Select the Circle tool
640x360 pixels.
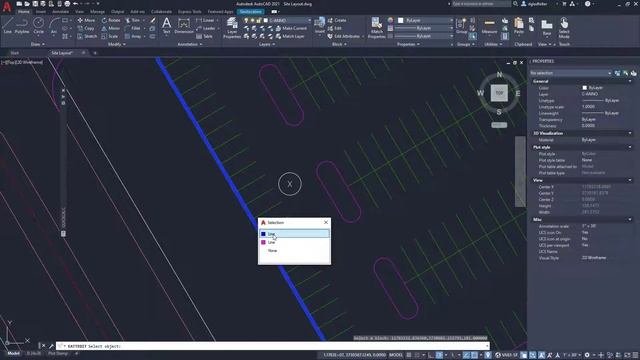[38, 26]
